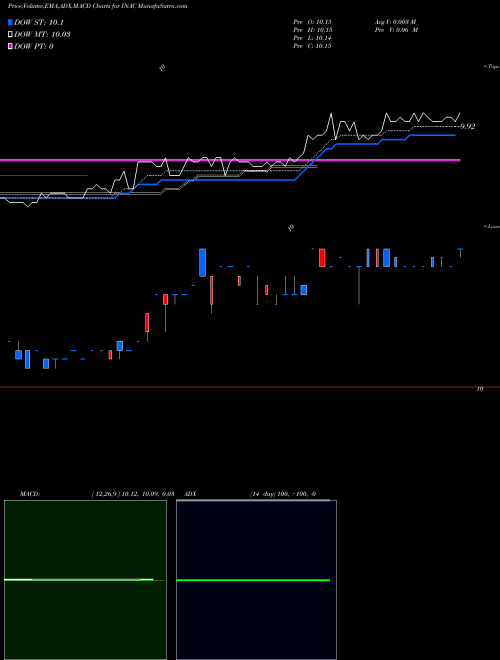
Task: Click the magenta DOW PT legend swatch
Action: pyautogui.click(x=11, y=46)
